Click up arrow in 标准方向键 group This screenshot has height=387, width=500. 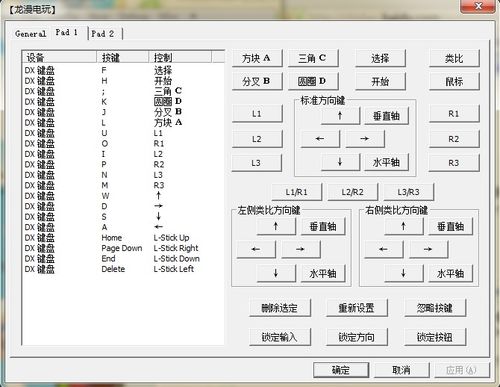[340, 116]
